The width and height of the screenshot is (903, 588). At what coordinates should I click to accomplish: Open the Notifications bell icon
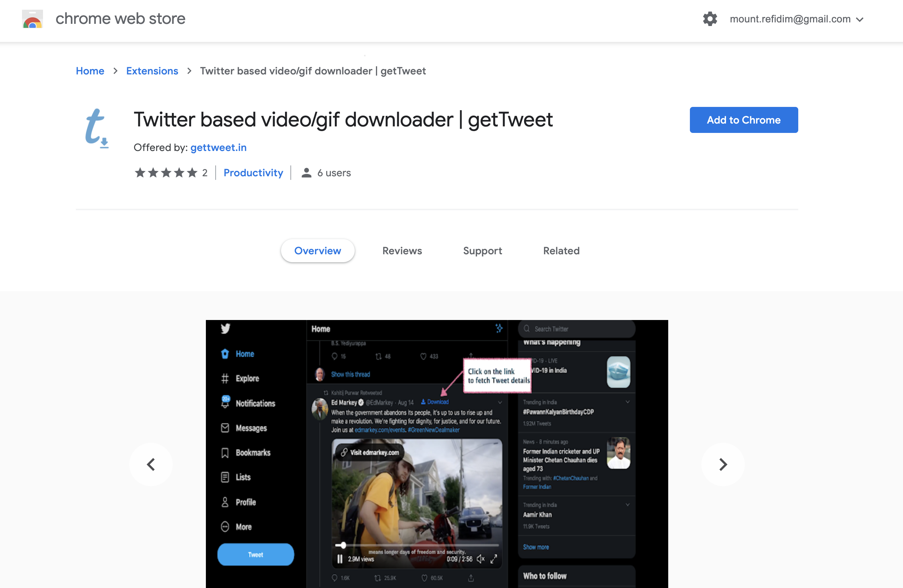click(225, 403)
